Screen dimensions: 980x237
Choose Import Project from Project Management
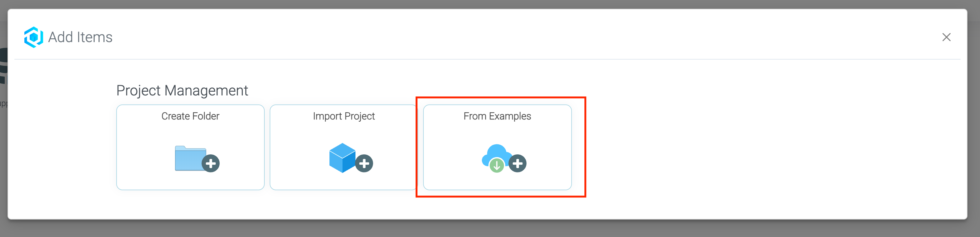coord(343,148)
